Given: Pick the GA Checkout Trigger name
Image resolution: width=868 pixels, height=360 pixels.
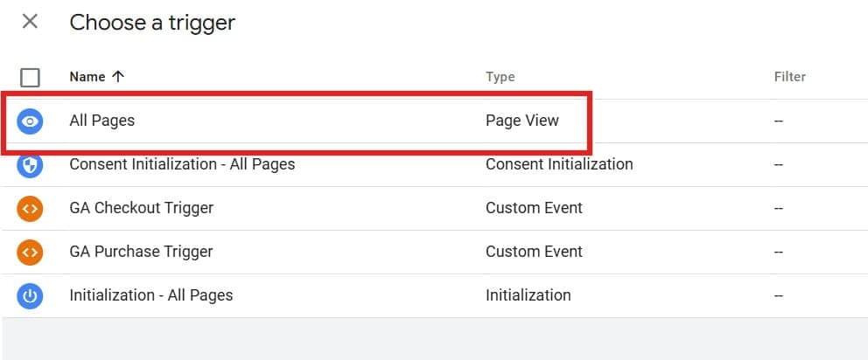Looking at the screenshot, I should [x=141, y=208].
